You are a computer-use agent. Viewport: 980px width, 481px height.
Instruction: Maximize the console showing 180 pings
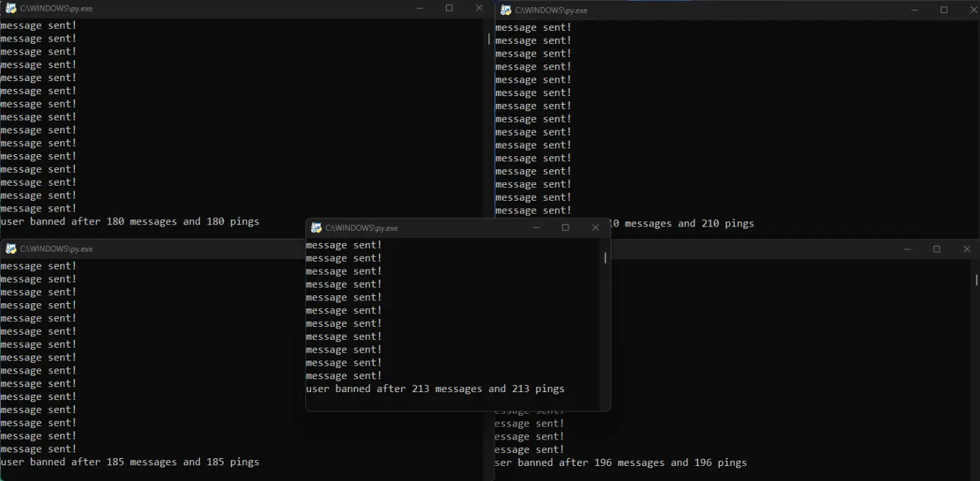[449, 9]
